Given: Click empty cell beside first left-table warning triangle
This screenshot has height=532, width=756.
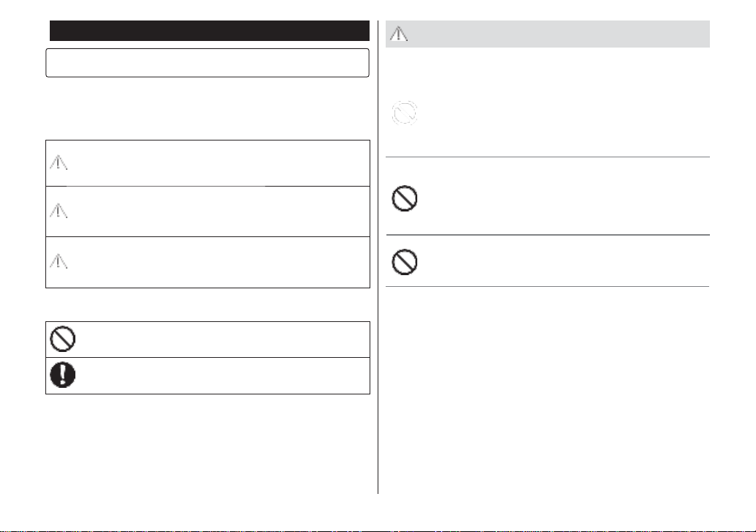Looking at the screenshot, I should pyautogui.click(x=220, y=163).
